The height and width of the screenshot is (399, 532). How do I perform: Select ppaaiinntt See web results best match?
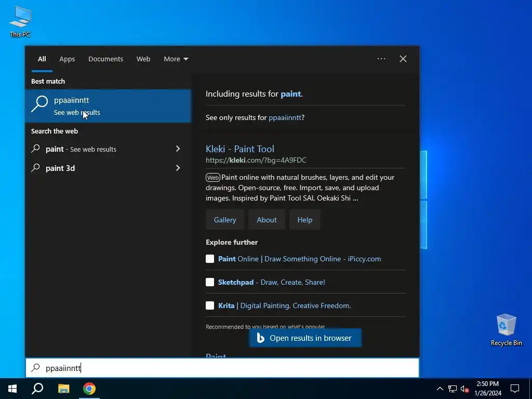(108, 105)
